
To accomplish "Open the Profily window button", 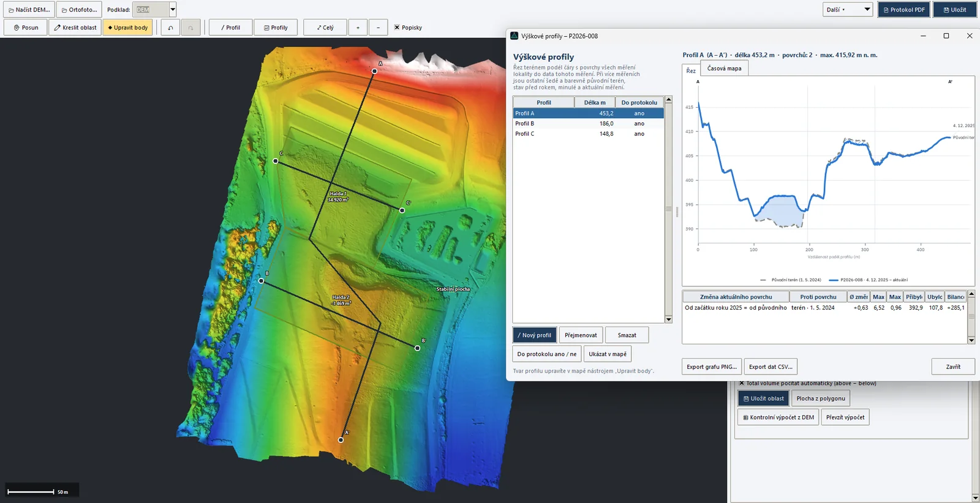I will (x=276, y=28).
